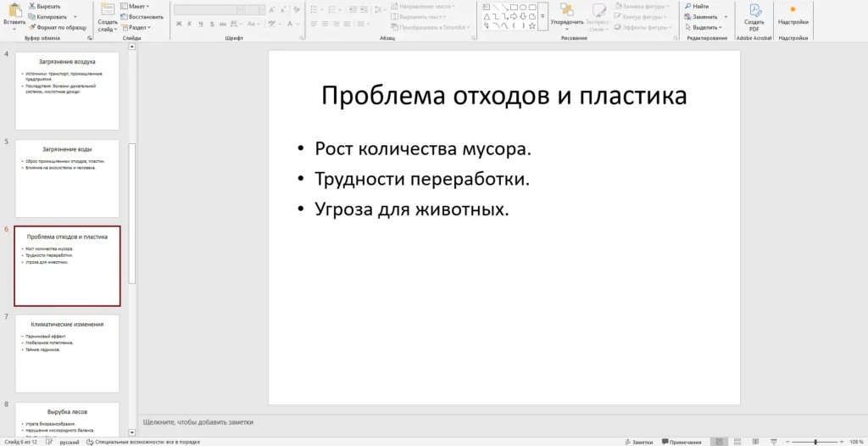This screenshot has height=446, width=868.
Task: Click the Создать PDF Acrobat button
Action: click(754, 17)
